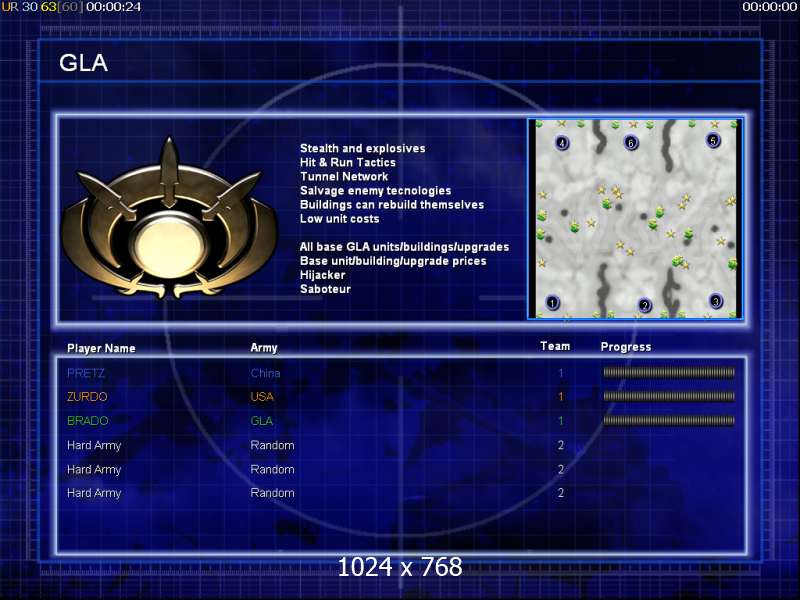Select the 'Stealth and explosives' line

point(362,148)
